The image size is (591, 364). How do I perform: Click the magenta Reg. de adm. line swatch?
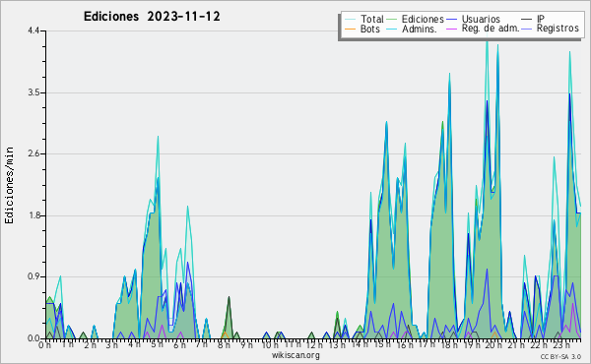pos(452,29)
